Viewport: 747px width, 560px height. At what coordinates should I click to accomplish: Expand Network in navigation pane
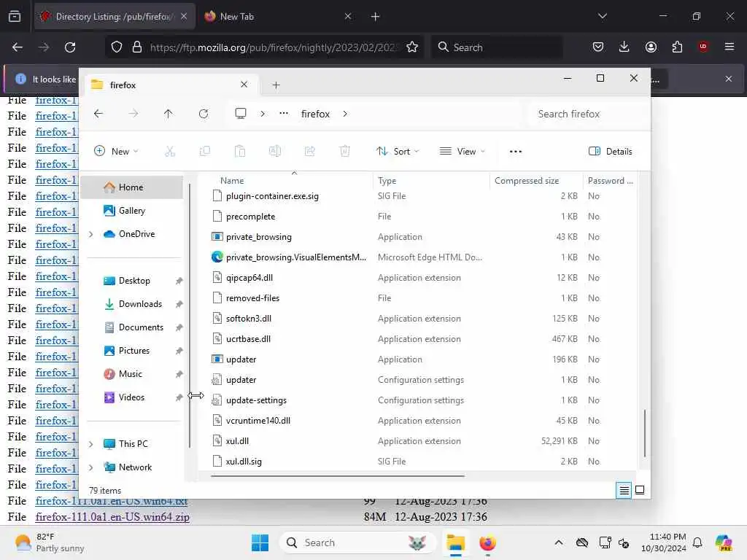point(91,467)
